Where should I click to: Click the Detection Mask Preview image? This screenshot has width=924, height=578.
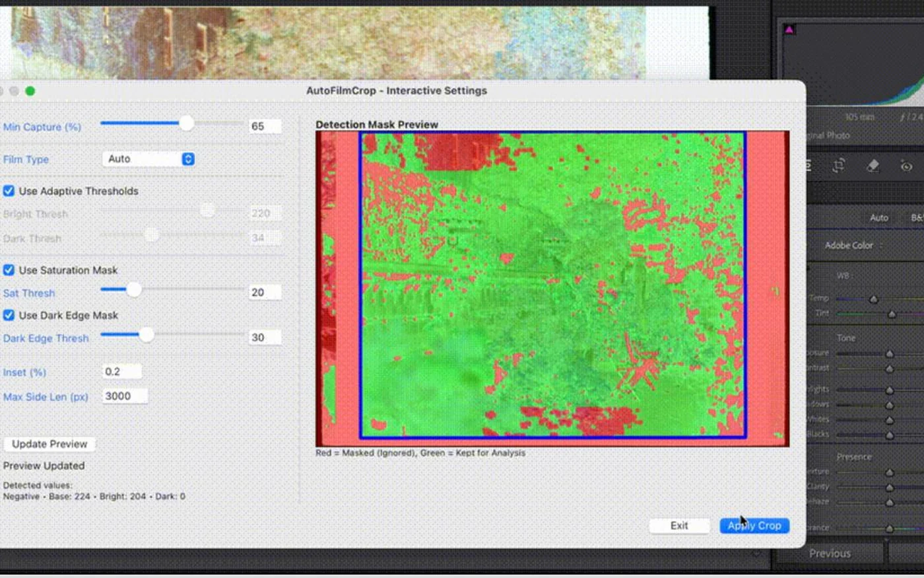click(x=552, y=289)
